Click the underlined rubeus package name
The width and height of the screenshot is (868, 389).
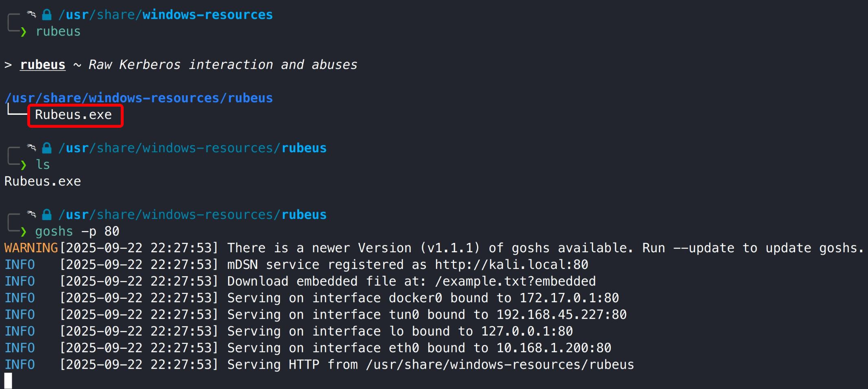coord(43,65)
